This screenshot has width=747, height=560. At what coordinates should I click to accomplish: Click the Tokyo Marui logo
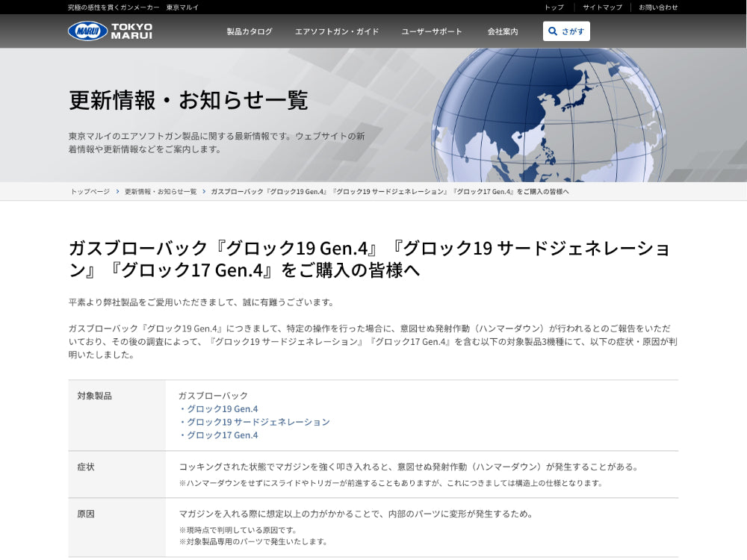110,31
